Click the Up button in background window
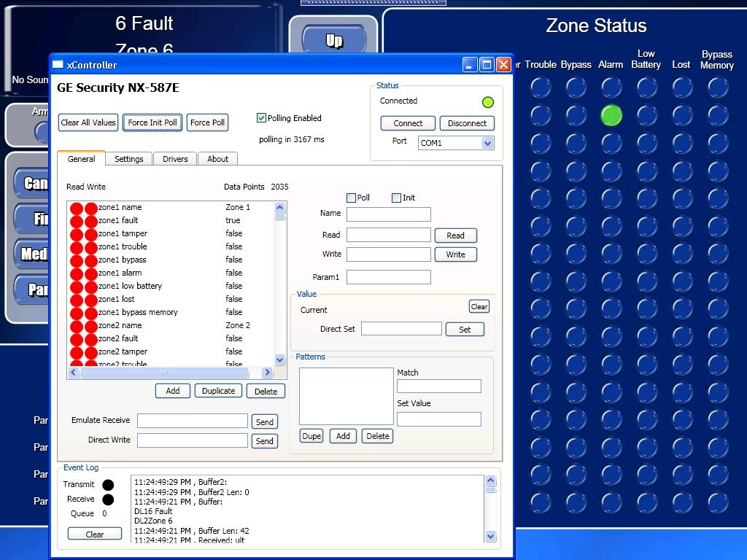 pyautogui.click(x=334, y=39)
